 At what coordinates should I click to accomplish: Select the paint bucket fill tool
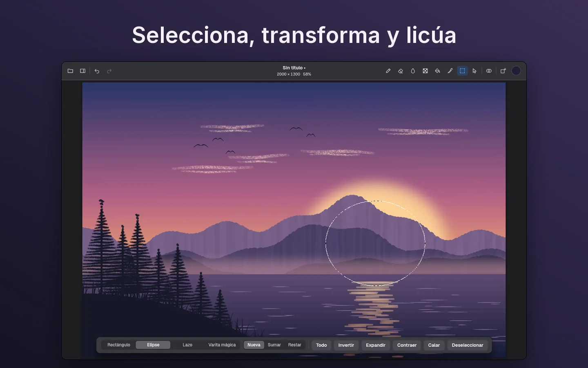click(437, 71)
